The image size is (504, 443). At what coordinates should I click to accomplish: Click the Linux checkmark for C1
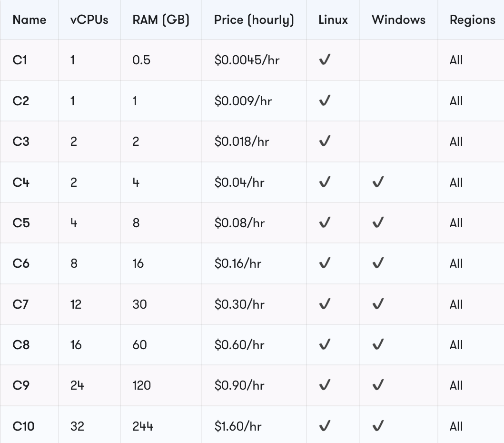point(325,60)
